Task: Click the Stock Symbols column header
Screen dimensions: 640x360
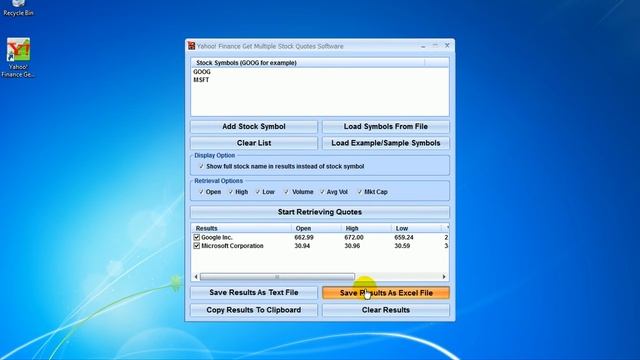Action: 308,63
